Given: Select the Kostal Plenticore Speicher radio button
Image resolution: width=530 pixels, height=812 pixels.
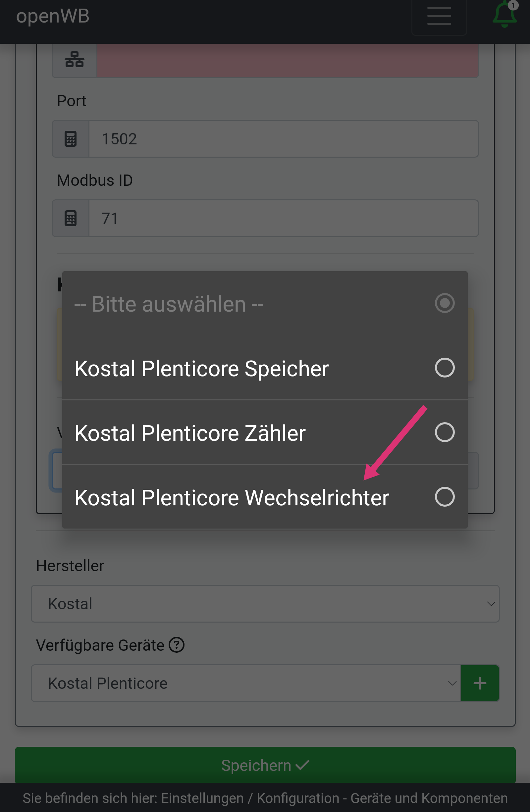Looking at the screenshot, I should 444,368.
